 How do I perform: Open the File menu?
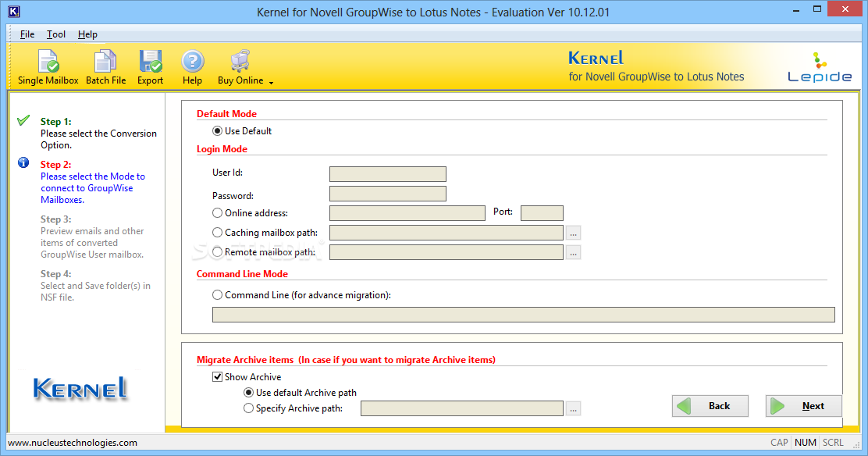tap(27, 34)
